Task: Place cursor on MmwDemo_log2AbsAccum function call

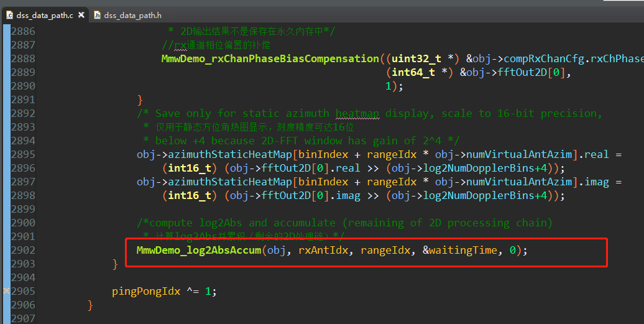Action: click(x=199, y=250)
